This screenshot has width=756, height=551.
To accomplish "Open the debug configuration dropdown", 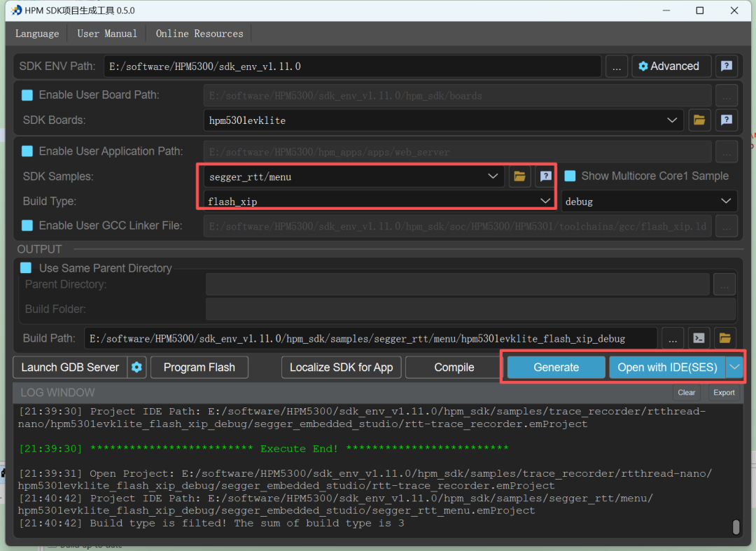I will [725, 201].
